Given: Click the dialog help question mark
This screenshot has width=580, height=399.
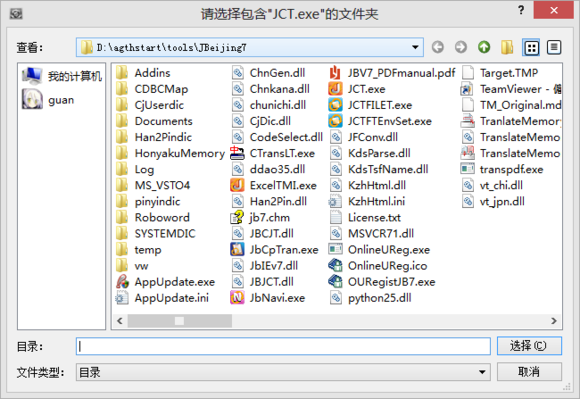Looking at the screenshot, I should click(521, 10).
